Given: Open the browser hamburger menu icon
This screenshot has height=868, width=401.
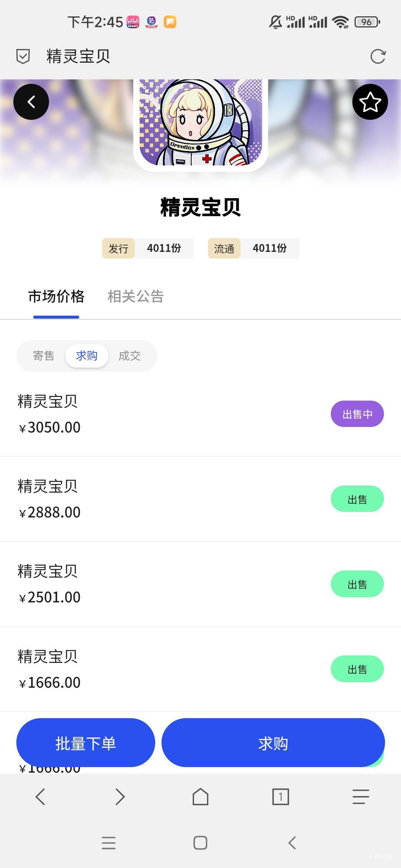Looking at the screenshot, I should [361, 796].
